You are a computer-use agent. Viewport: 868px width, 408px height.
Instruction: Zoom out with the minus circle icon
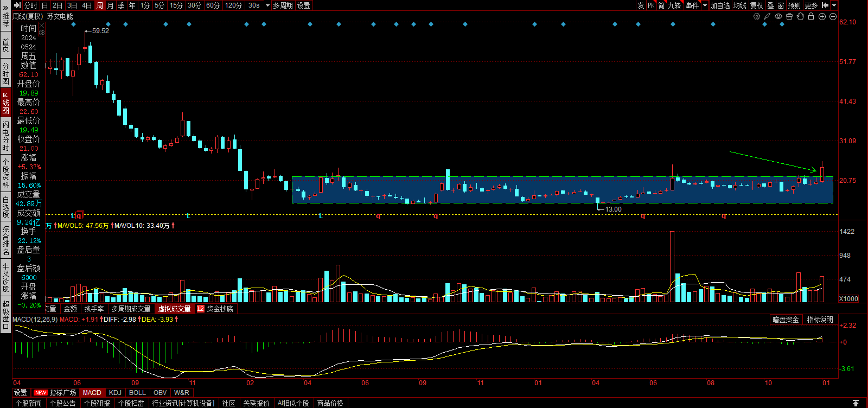coord(833,16)
